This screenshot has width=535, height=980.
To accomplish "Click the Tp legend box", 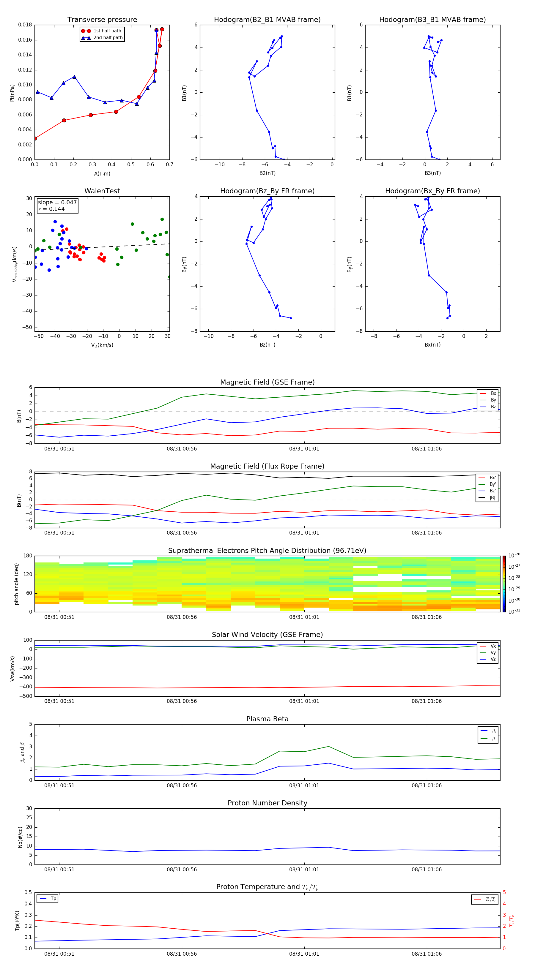I will [48, 899].
